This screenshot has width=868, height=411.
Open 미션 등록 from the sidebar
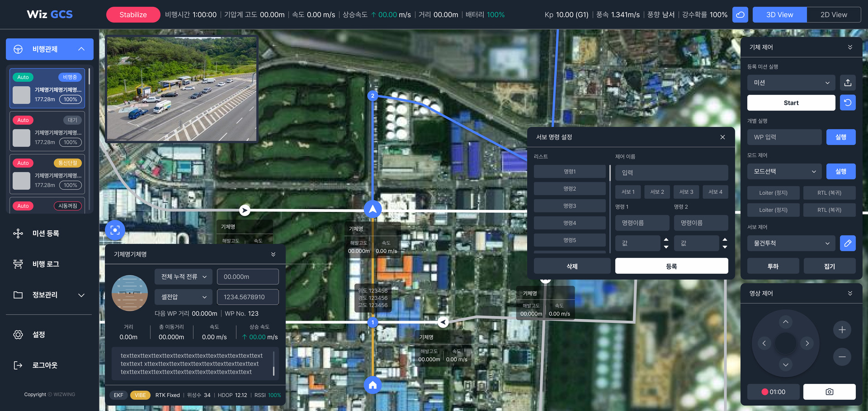[x=45, y=233]
